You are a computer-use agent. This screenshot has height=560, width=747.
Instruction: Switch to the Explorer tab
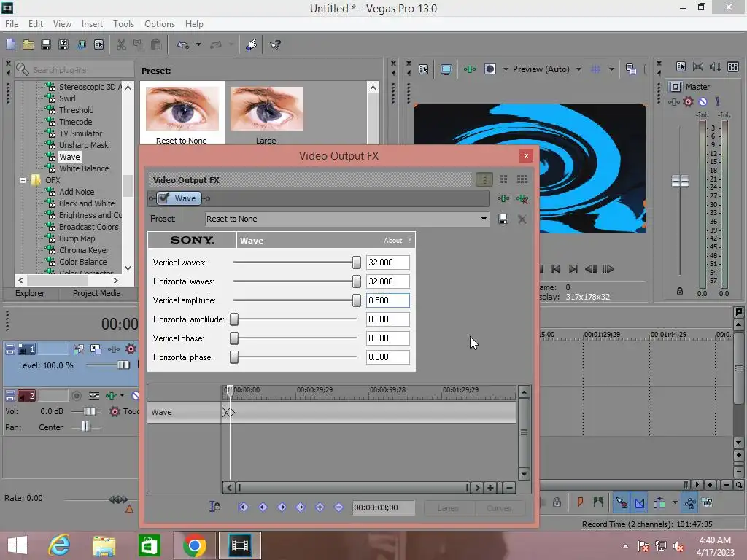(x=30, y=293)
